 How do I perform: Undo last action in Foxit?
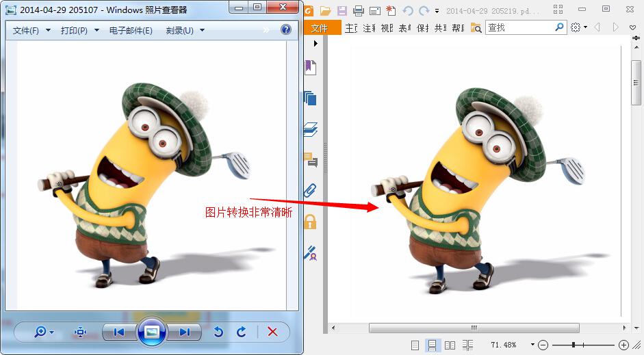tap(407, 11)
